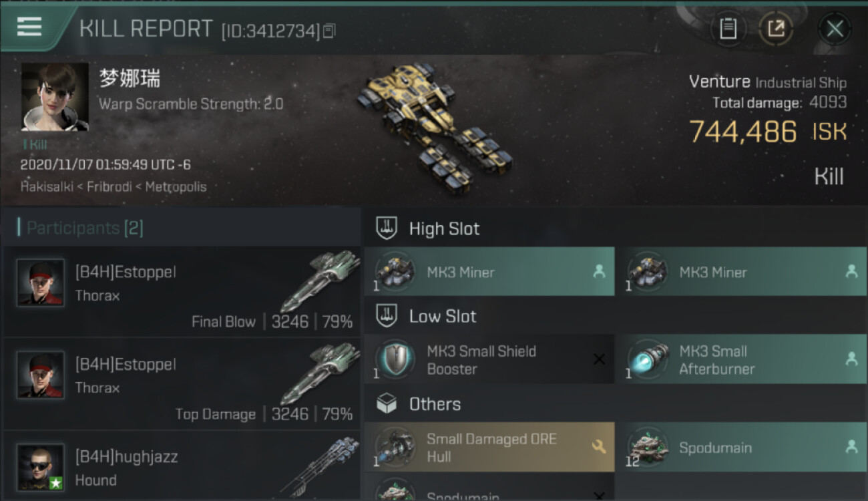
Task: Click the Others section header
Action: coord(435,404)
